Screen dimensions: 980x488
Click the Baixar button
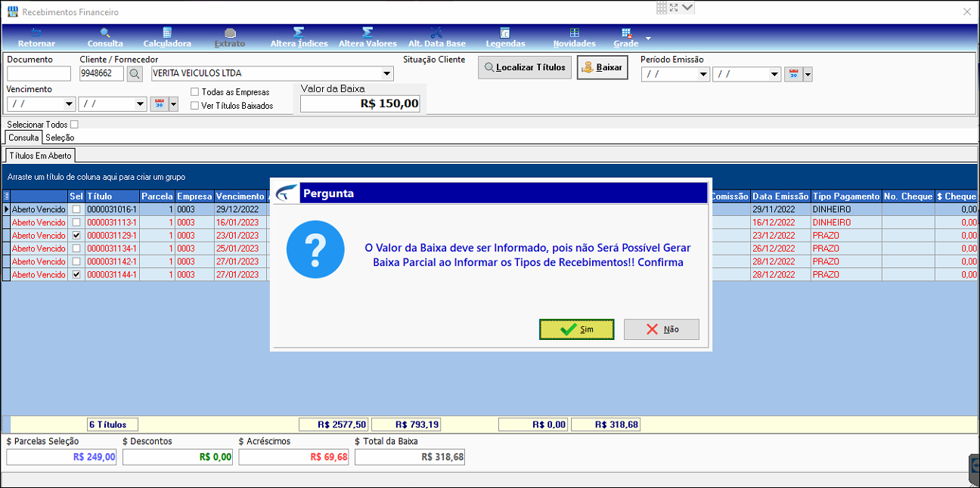[602, 67]
